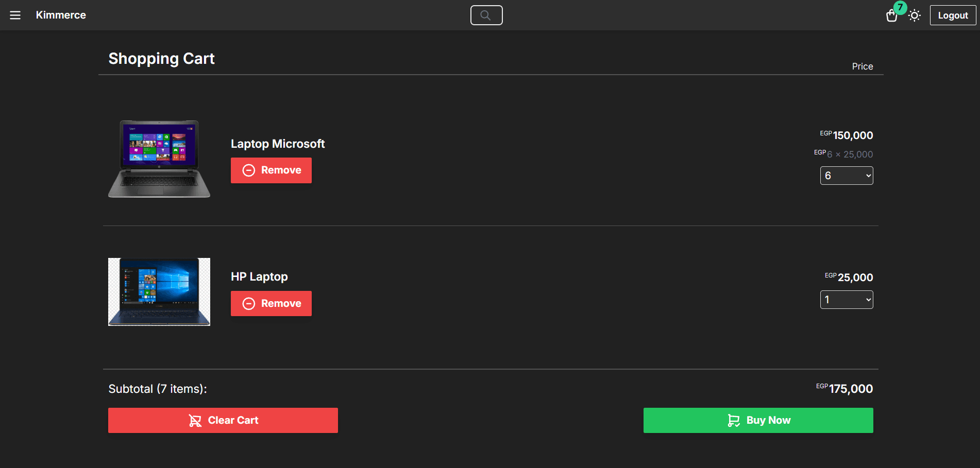Click the cart badge showing 7
980x468 pixels.
click(x=900, y=7)
